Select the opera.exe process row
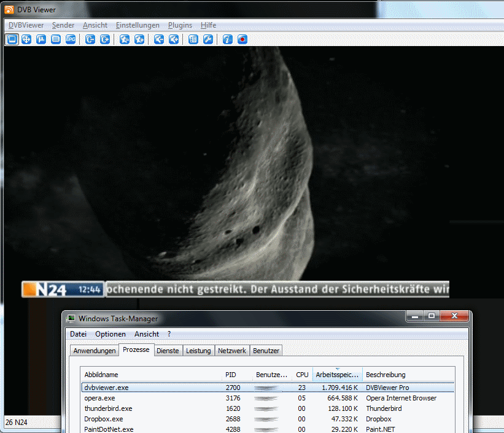Viewport: 504px width, 433px height. point(99,398)
